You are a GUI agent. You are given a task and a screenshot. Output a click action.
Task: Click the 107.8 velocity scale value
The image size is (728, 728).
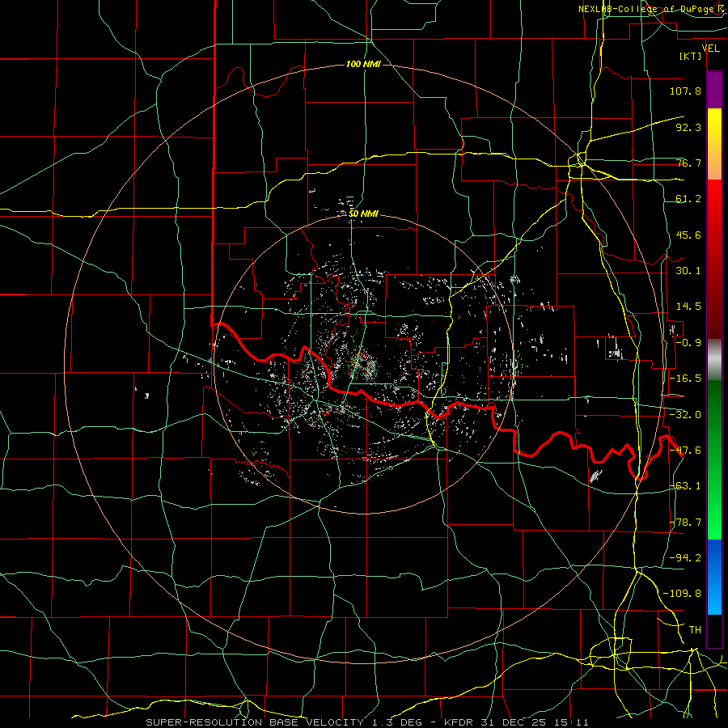[685, 91]
